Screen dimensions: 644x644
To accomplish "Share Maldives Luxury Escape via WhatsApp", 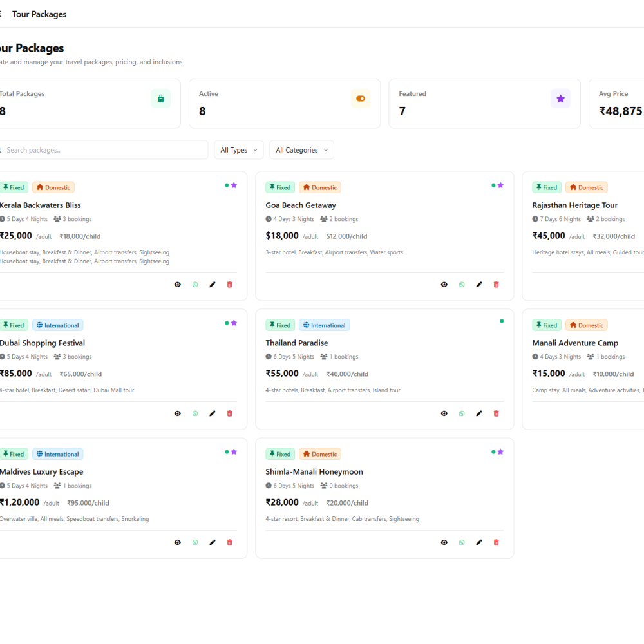I will click(x=195, y=542).
